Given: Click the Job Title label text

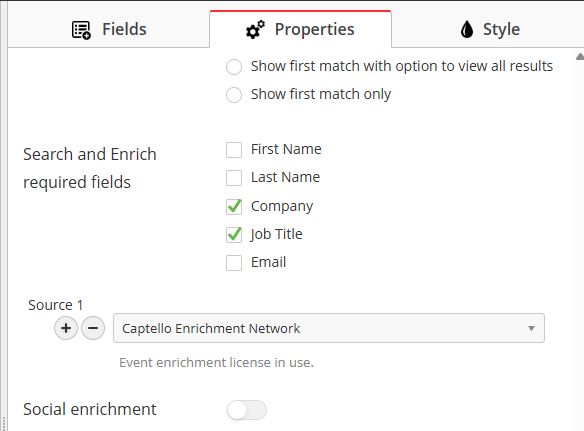Looking at the screenshot, I should coord(276,234).
